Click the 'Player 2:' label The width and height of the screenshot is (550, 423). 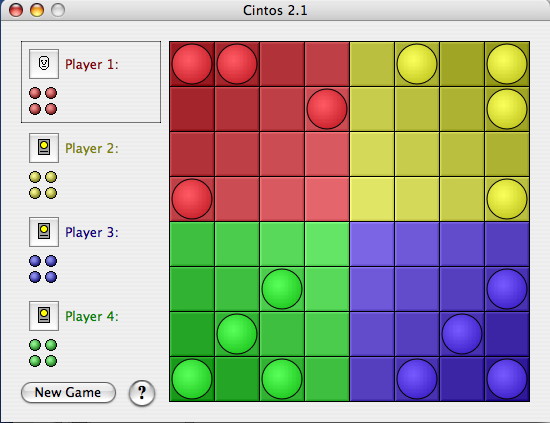tap(92, 148)
